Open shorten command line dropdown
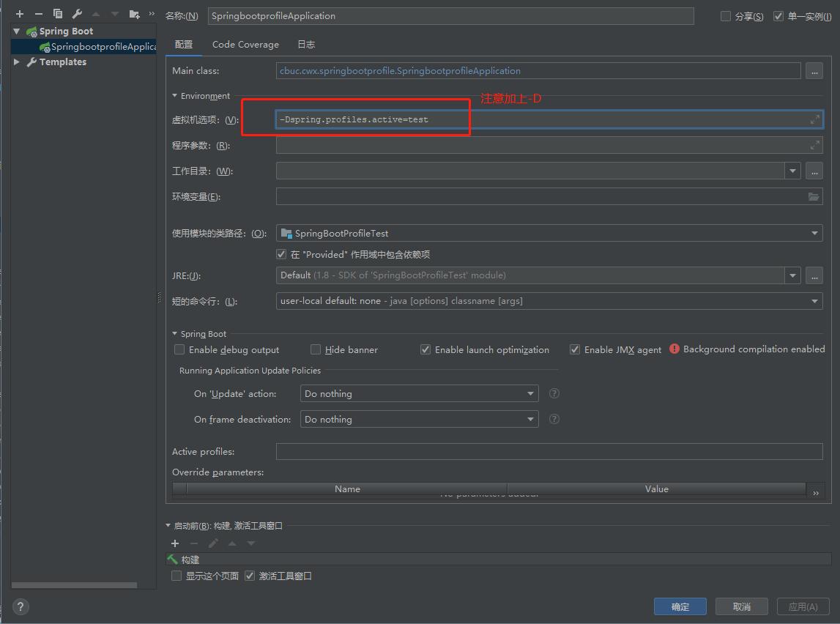 [x=814, y=301]
